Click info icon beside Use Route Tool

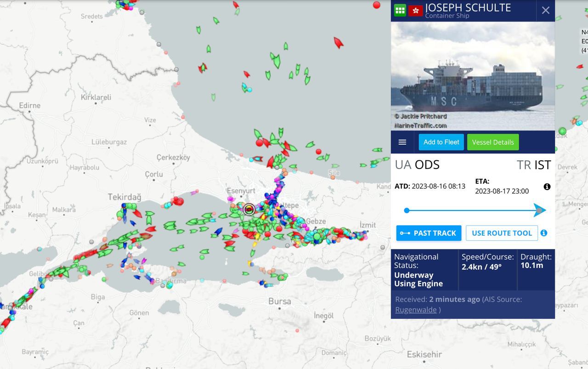coord(544,233)
